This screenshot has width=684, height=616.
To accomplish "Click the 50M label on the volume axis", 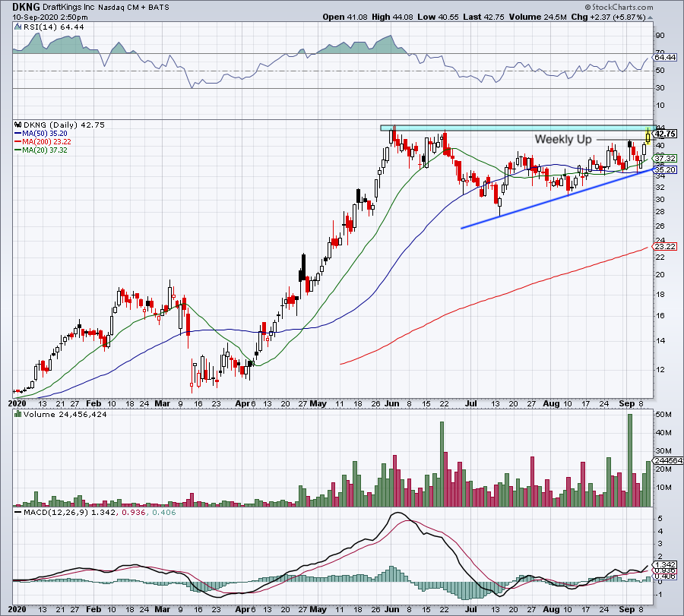I will tap(663, 415).
